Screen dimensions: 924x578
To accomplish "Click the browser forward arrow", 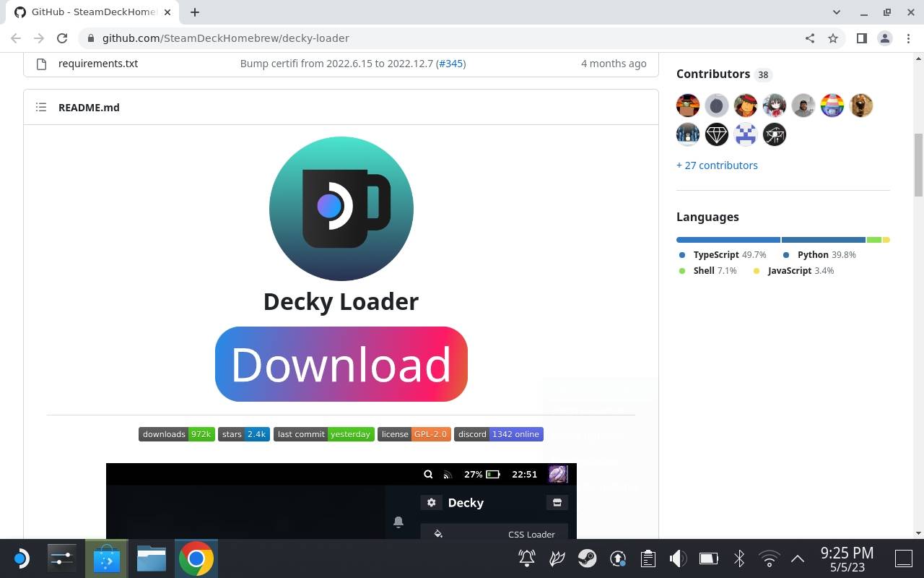I will 39,38.
